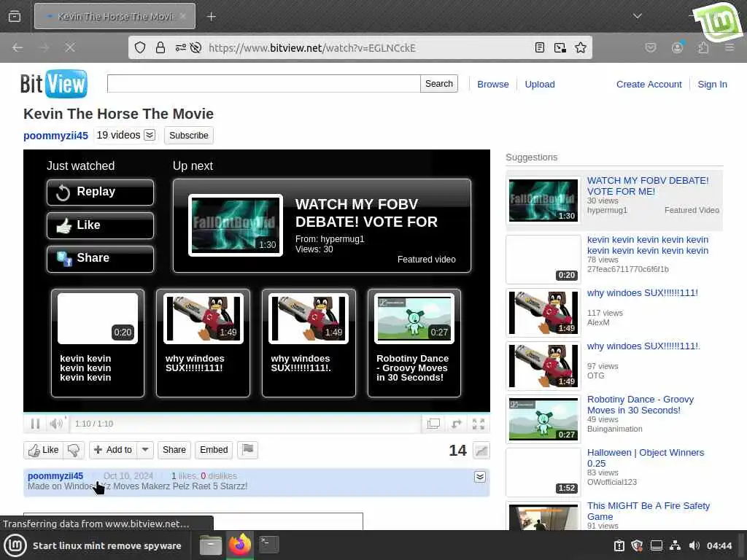Viewport: 747px width, 560px height.
Task: Click Share on the end screen
Action: point(100,259)
